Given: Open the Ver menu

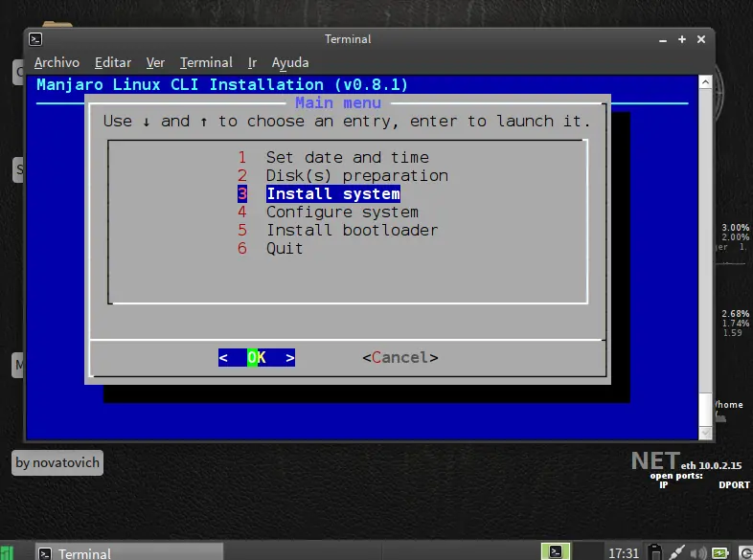Looking at the screenshot, I should [x=155, y=63].
